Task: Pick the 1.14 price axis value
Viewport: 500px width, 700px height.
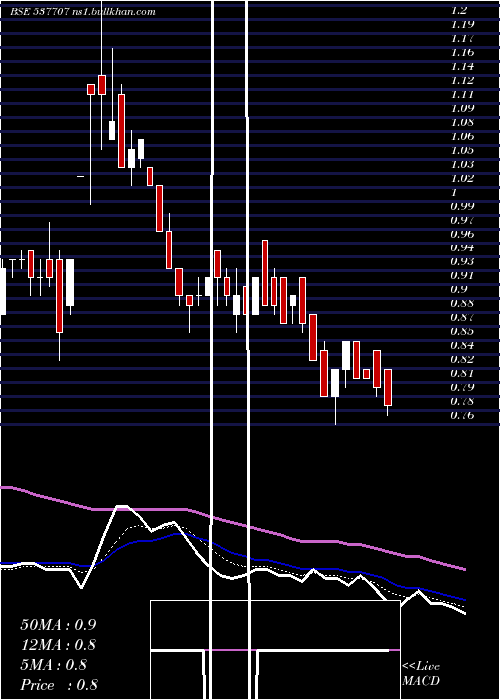Action: [462, 66]
